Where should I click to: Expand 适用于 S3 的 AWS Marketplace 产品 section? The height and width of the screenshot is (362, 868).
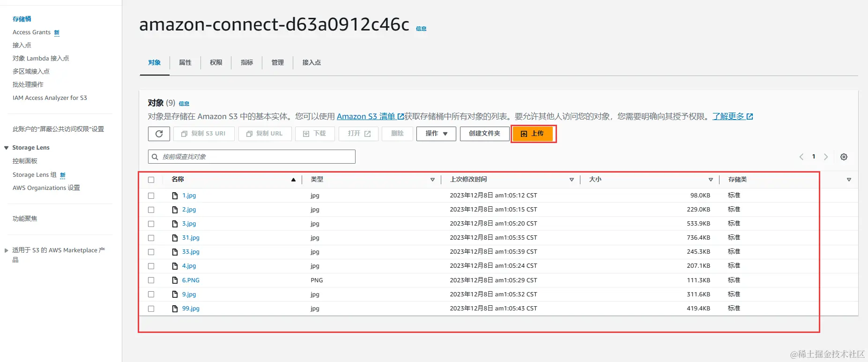click(7, 250)
